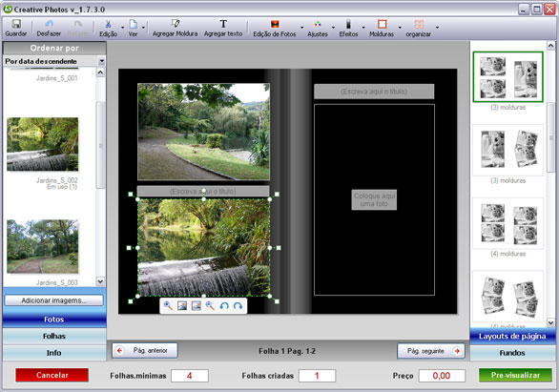Click photo list scrollbar down arrow
Image resolution: width=559 pixels, height=392 pixels.
(x=100, y=281)
